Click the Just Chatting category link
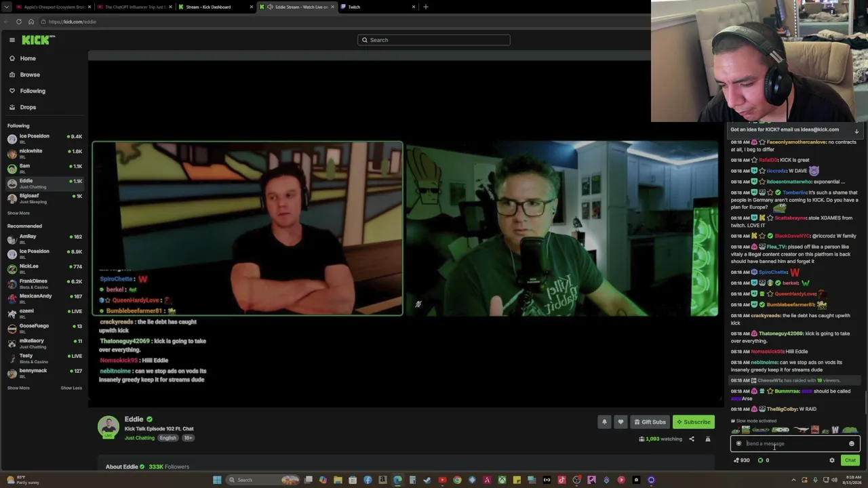This screenshot has width=868, height=488. click(140, 438)
